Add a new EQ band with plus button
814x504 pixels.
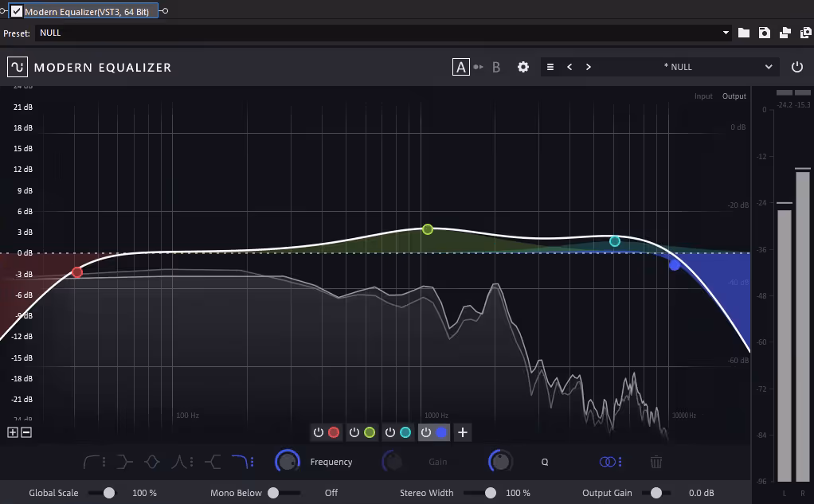pyautogui.click(x=463, y=432)
